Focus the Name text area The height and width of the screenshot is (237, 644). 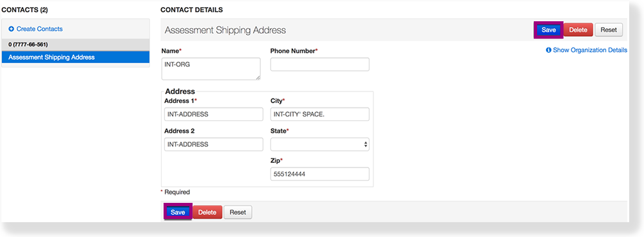coord(211,69)
